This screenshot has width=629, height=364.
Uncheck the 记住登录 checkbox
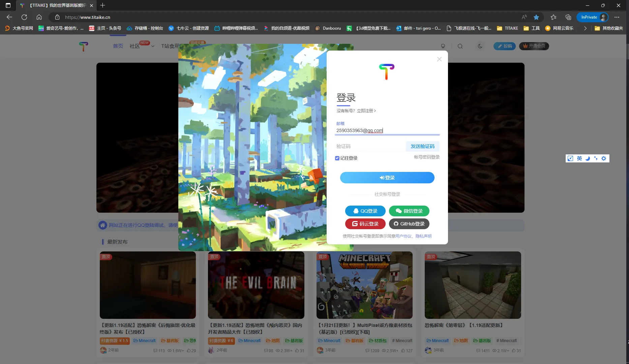tap(337, 158)
